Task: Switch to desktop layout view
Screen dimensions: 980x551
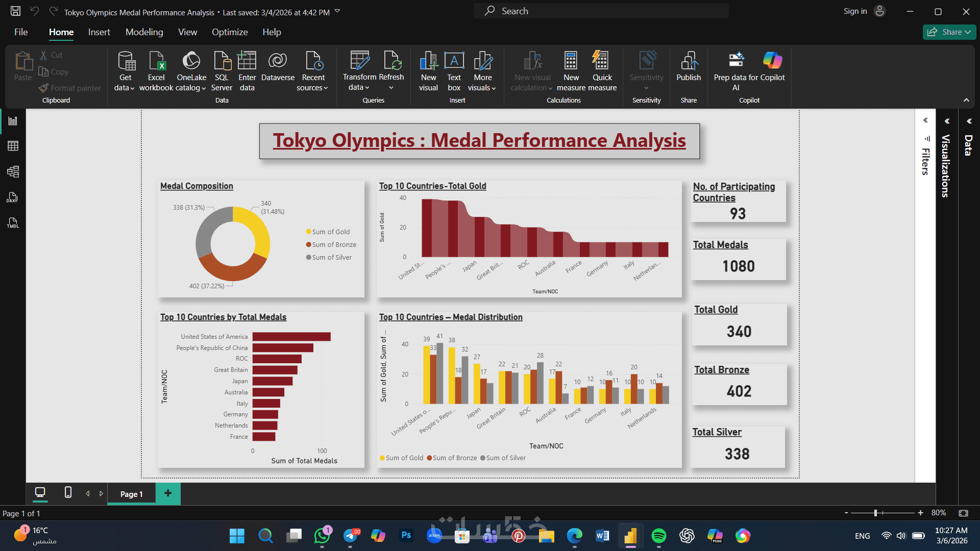Action: click(x=40, y=492)
